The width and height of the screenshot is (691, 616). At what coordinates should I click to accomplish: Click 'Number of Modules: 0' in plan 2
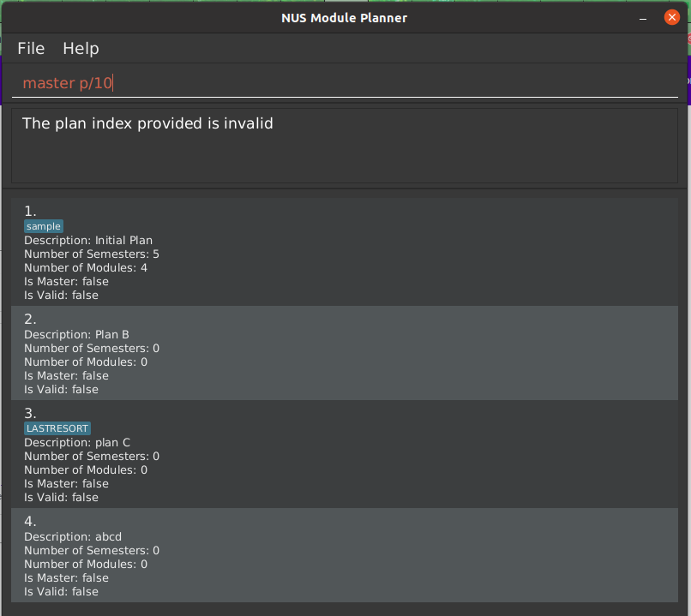86,362
